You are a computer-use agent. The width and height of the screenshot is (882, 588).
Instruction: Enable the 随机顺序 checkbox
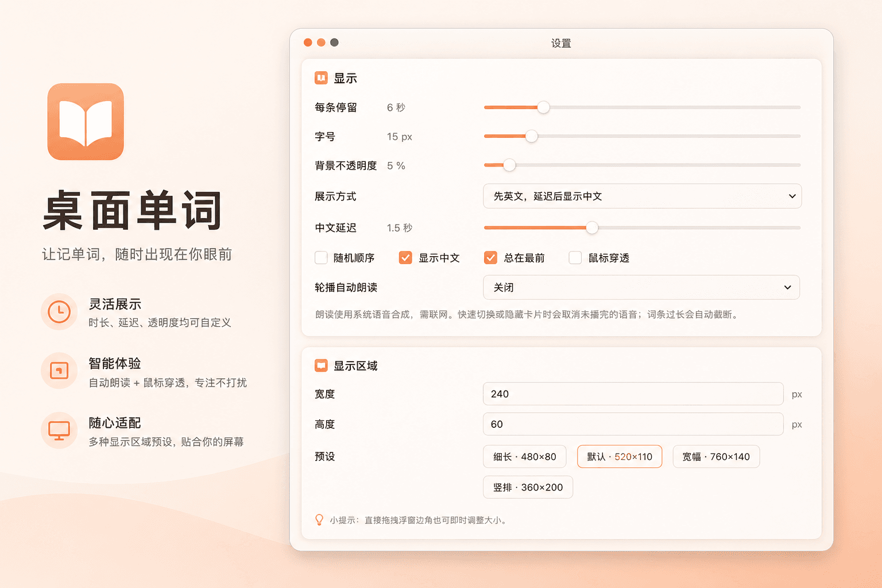tap(321, 258)
